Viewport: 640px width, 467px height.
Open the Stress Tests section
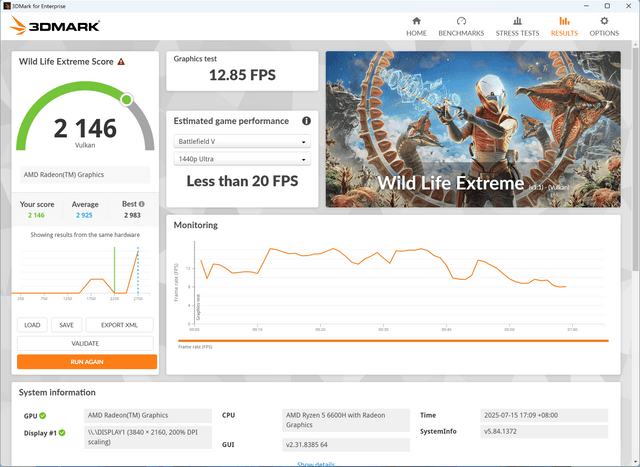(517, 27)
